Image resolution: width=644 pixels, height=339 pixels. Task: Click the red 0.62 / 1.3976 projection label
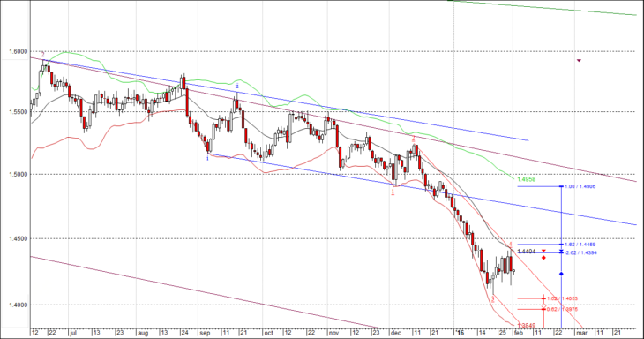coord(562,309)
